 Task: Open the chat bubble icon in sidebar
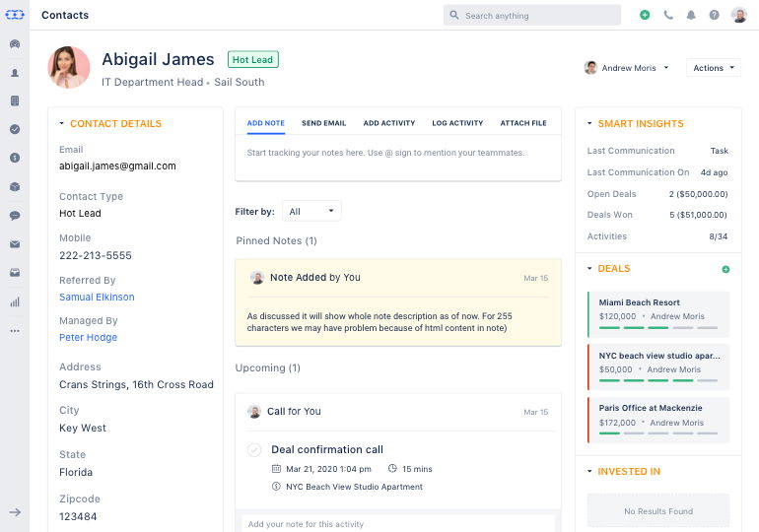click(15, 216)
